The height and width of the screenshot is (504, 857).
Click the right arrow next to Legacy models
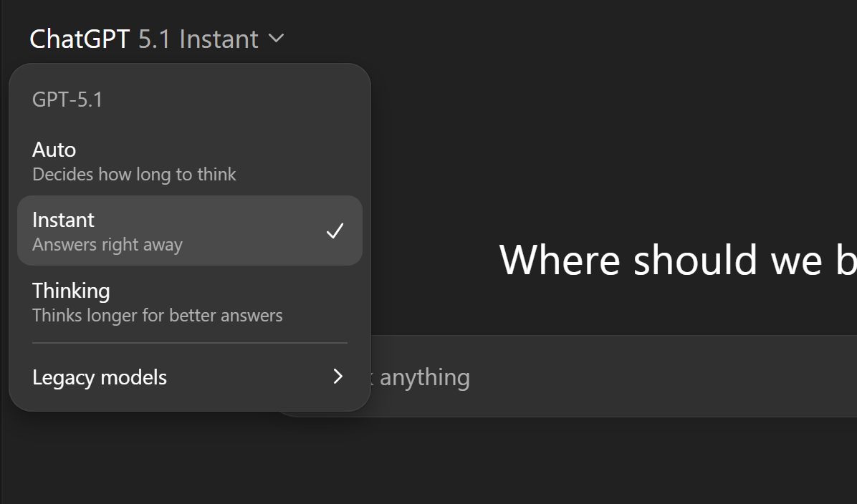tap(338, 377)
